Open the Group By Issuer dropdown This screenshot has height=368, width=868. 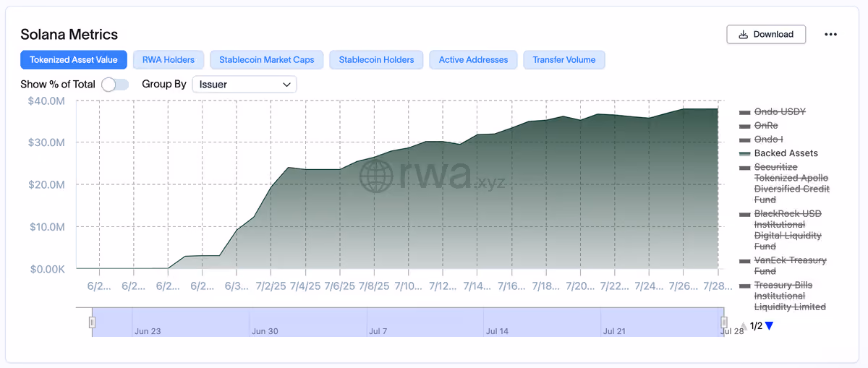point(244,85)
